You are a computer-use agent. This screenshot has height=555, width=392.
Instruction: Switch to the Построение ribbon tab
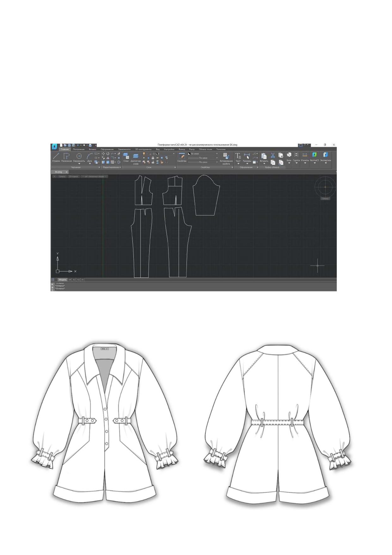pyautogui.click(x=79, y=149)
